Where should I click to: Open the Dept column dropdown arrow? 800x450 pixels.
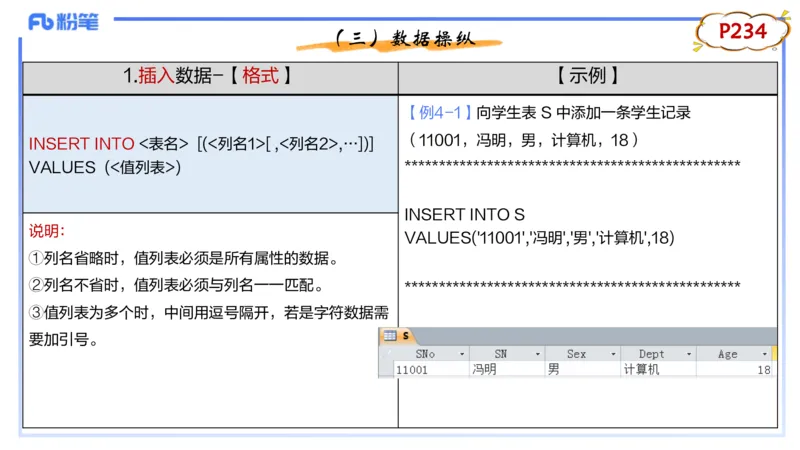(x=689, y=354)
